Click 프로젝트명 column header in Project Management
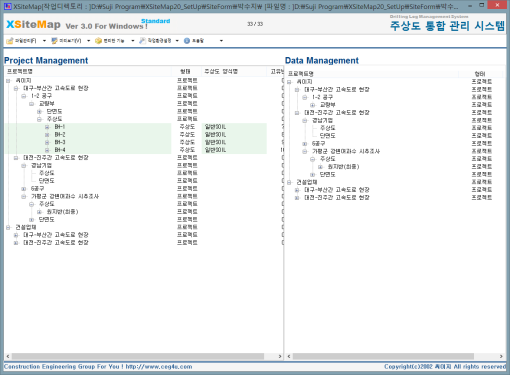 click(88, 71)
